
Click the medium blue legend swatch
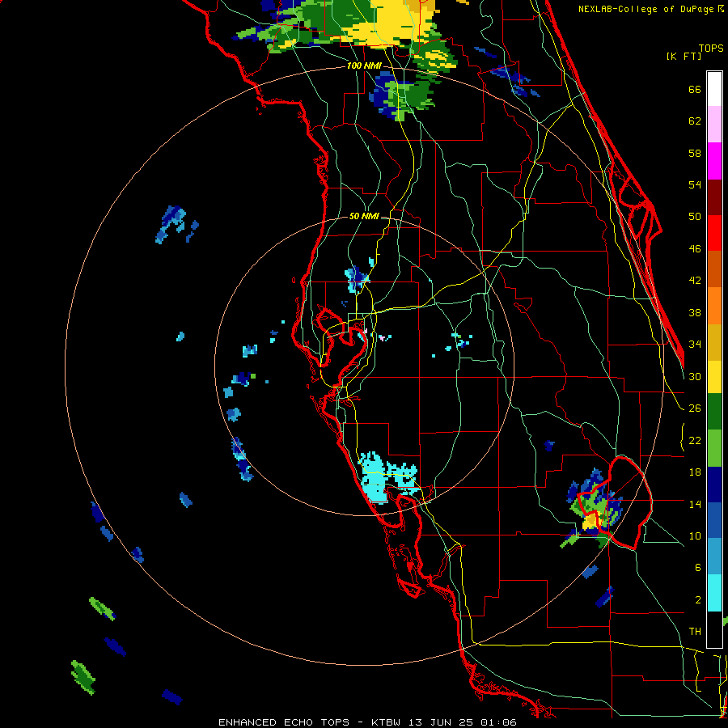pos(714,520)
